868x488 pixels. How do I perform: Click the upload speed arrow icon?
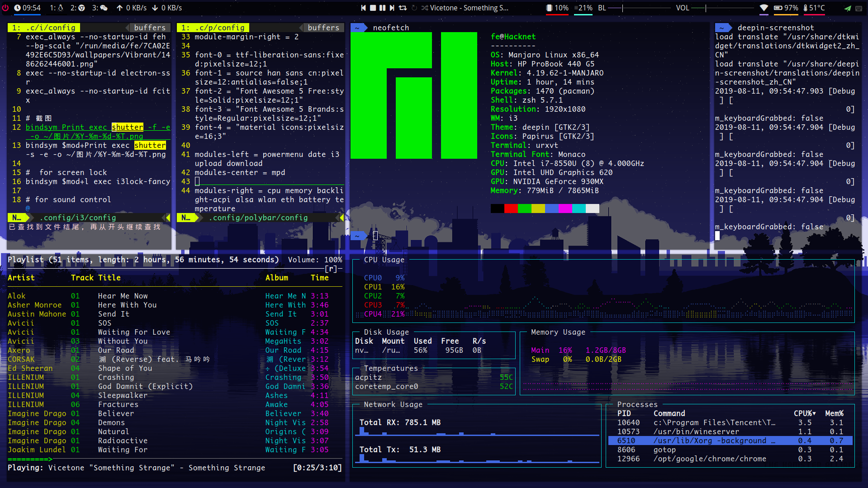point(119,8)
